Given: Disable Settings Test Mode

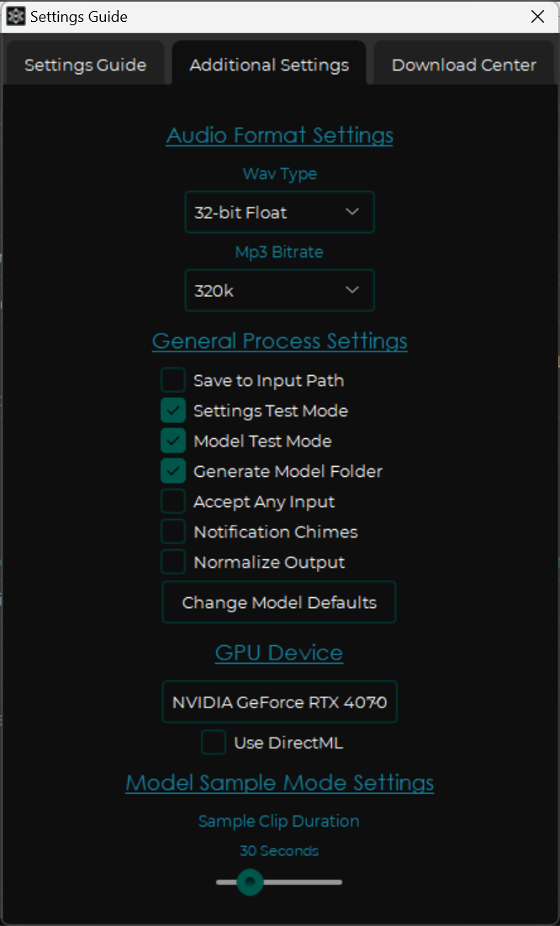Looking at the screenshot, I should (x=172, y=410).
